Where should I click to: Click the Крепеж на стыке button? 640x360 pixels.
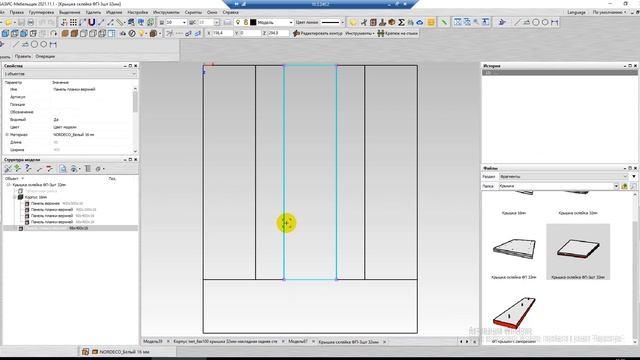[x=398, y=33]
